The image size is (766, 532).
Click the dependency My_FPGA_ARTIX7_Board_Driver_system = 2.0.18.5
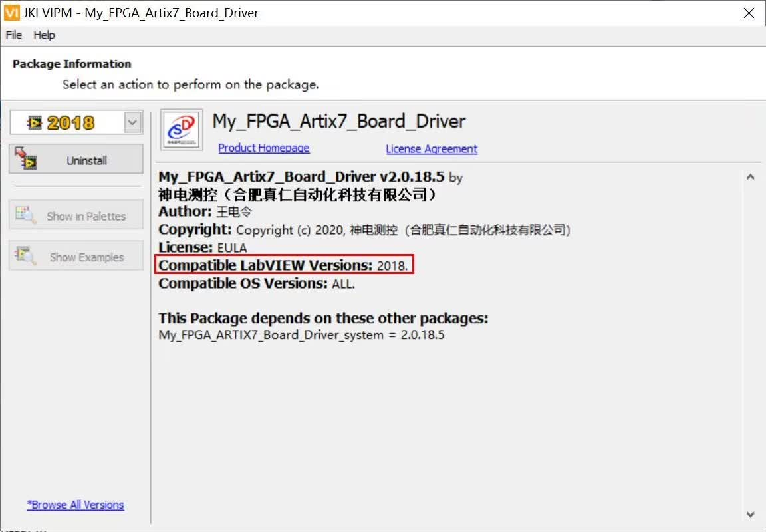click(x=301, y=335)
